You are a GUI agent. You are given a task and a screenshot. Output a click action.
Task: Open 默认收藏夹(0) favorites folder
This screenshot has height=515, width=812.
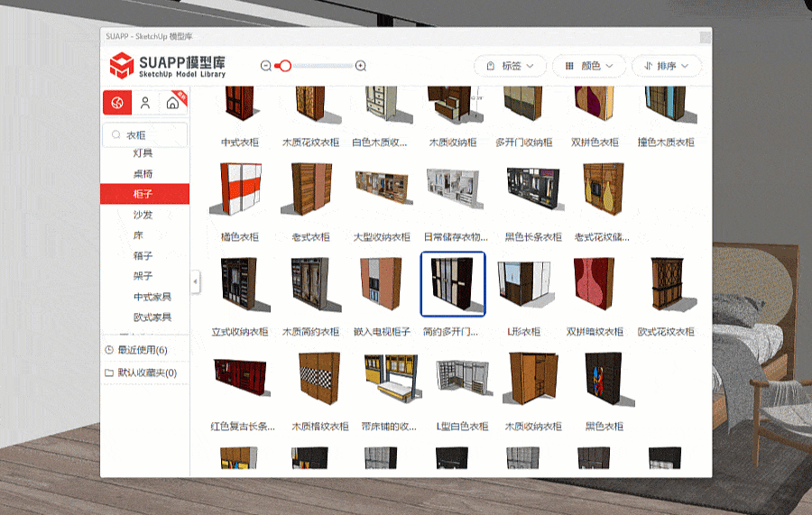click(141, 372)
